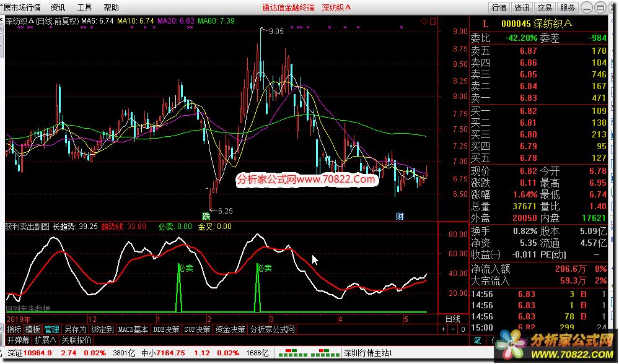
Task: Click stock code 000045 深纺织A
Action: tap(537, 24)
